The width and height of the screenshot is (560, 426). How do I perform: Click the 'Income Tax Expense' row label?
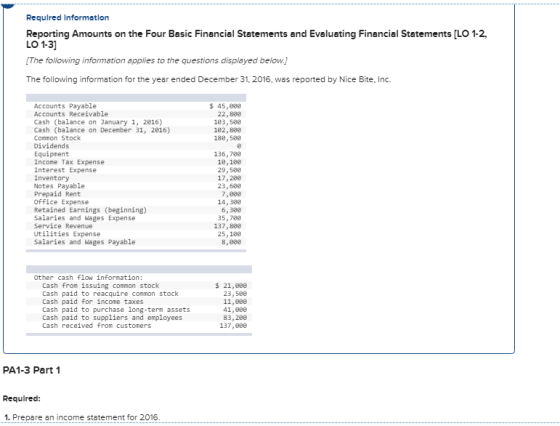pyautogui.click(x=69, y=162)
